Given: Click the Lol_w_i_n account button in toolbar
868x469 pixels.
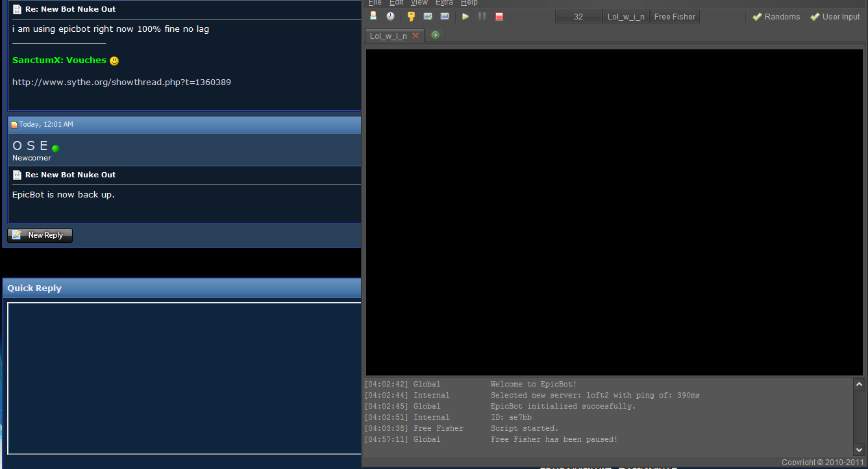Looking at the screenshot, I should point(626,17).
